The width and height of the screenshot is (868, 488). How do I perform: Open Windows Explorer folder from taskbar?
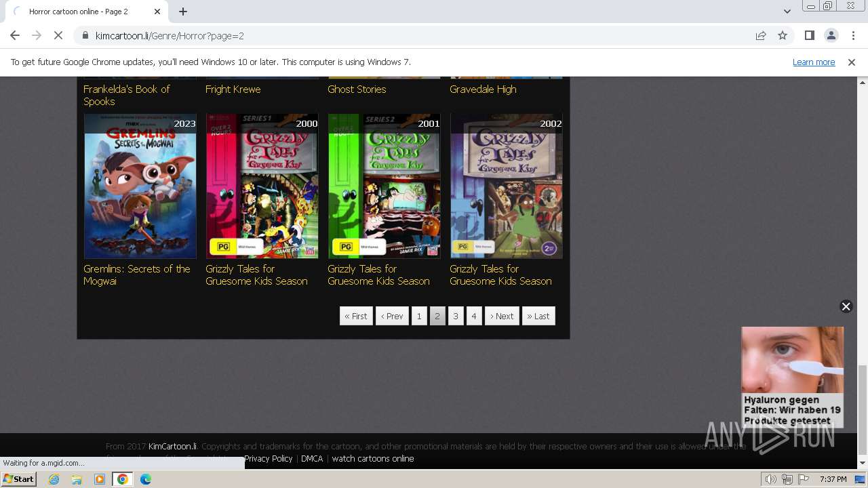pos(77,479)
